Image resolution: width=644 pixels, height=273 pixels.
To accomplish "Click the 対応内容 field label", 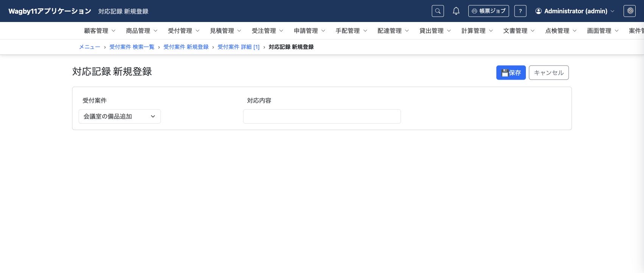I will point(259,100).
